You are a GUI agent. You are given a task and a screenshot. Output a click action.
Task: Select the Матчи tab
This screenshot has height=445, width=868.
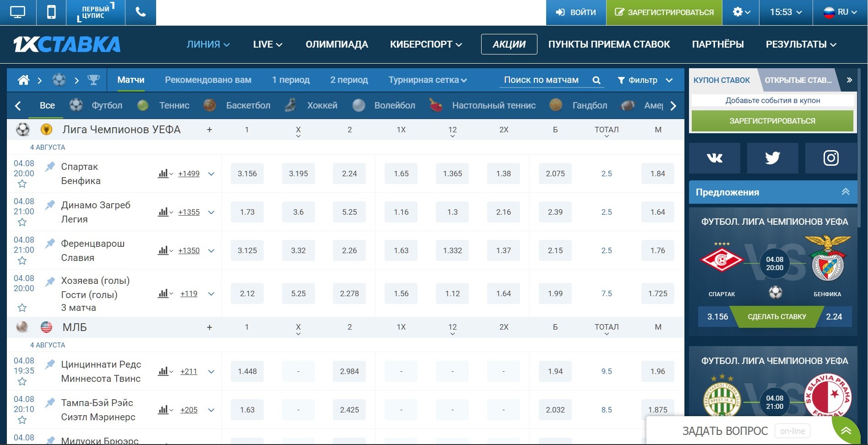pos(131,80)
